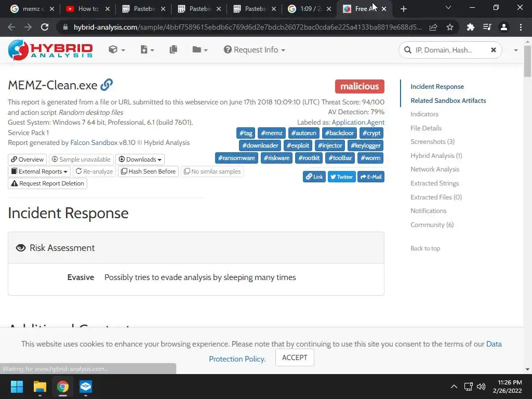Go to Network Analysis in sidebar
Viewport: 532px width, 399px height.
(435, 169)
